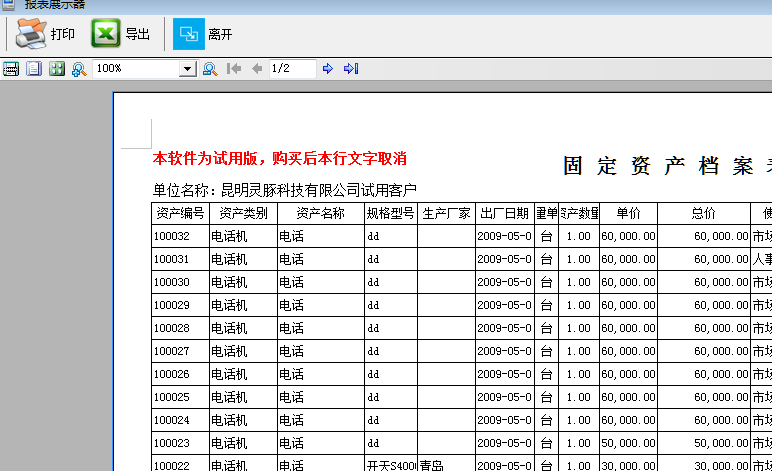Click the cell for asset 100032
This screenshot has width=772, height=471.
(181, 236)
